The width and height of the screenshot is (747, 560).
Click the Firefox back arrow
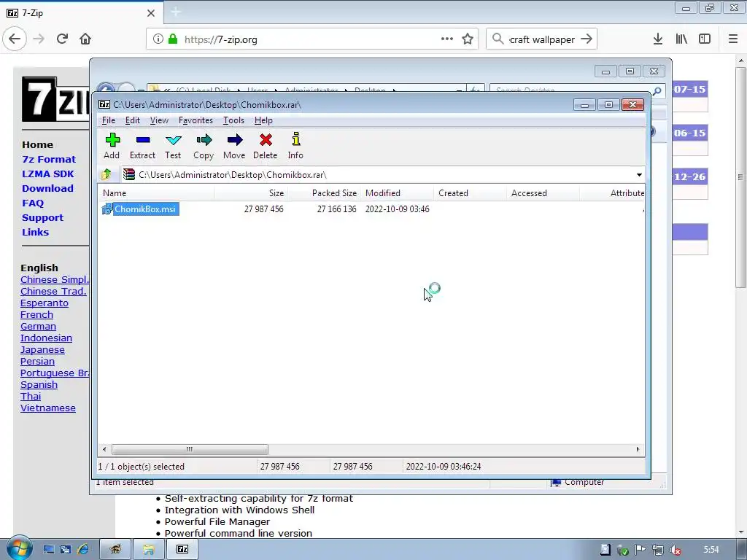[x=15, y=39]
